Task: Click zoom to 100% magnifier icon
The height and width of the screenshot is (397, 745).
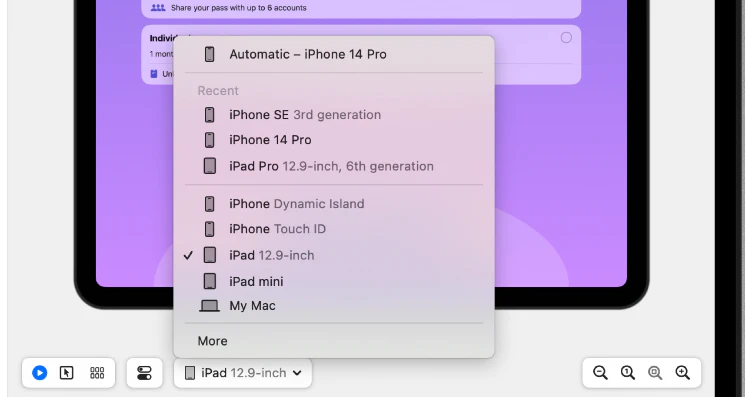Action: [x=628, y=373]
